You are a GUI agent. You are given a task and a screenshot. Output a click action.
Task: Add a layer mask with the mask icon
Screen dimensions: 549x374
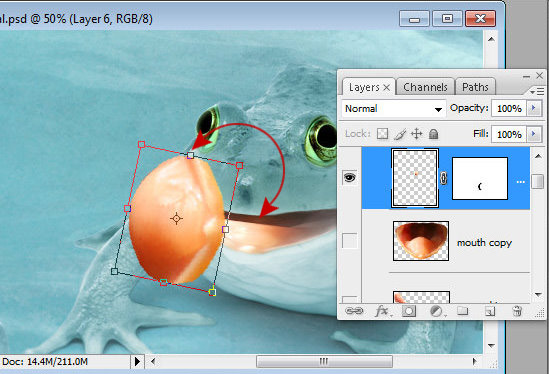click(x=409, y=311)
